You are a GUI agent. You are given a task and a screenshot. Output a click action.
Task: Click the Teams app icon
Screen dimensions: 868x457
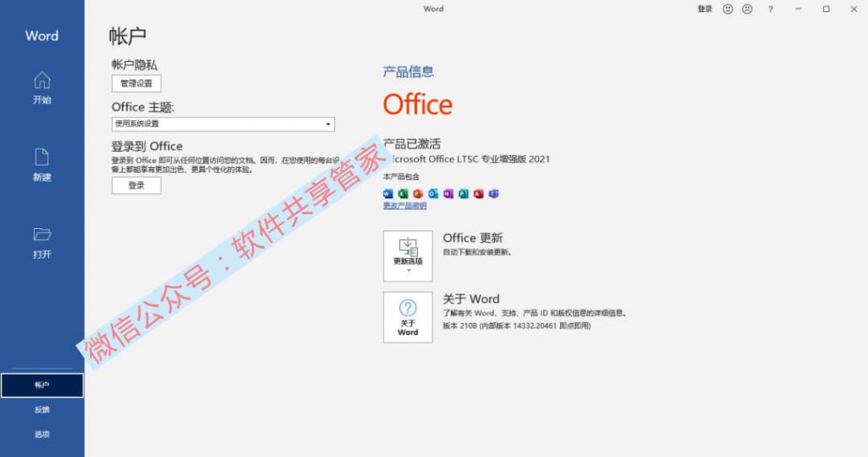click(493, 193)
